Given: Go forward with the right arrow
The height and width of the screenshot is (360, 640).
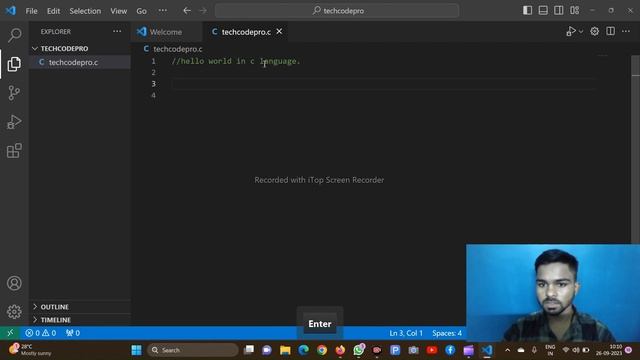Looking at the screenshot, I should [203, 11].
